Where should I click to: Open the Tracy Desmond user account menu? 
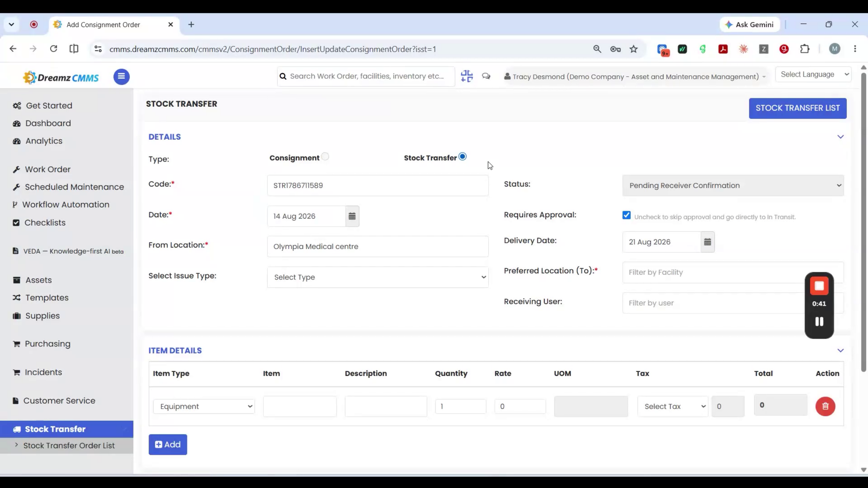635,77
